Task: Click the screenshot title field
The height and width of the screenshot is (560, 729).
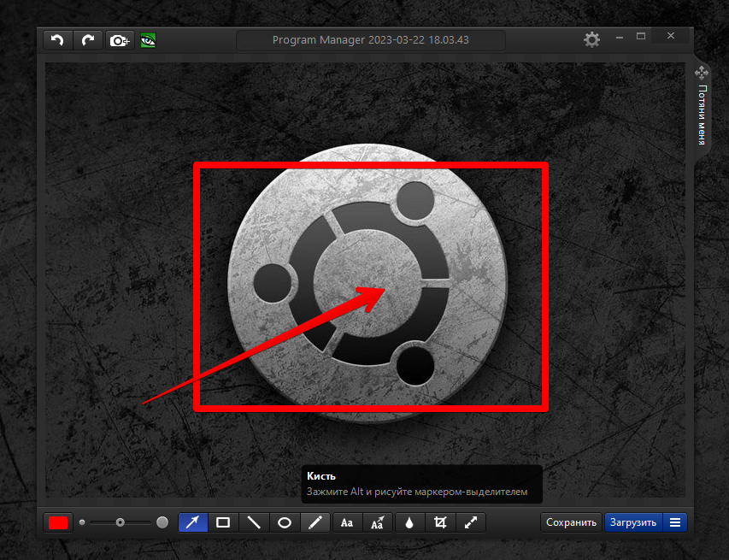Action: 371,40
